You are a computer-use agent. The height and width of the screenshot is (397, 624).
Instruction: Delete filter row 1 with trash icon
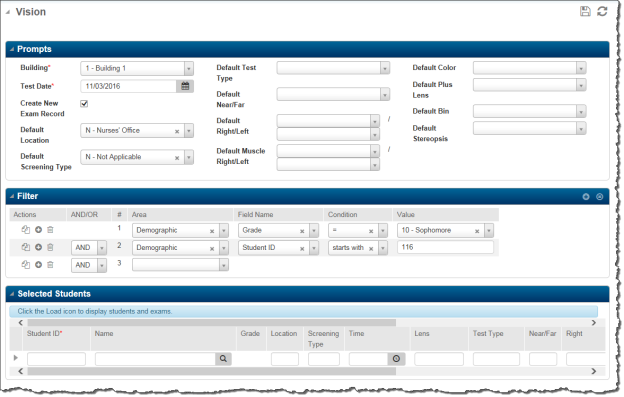(x=50, y=230)
